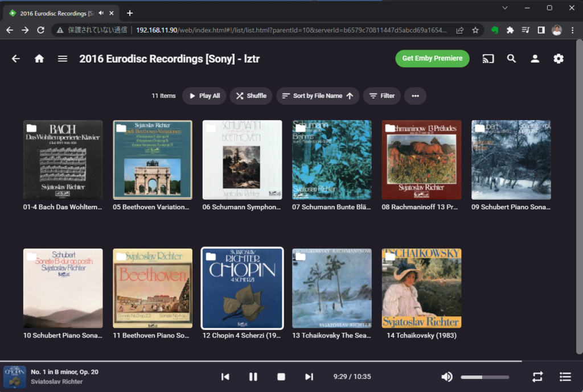The height and width of the screenshot is (392, 583).
Task: Mute the volume speaker icon
Action: pyautogui.click(x=447, y=377)
